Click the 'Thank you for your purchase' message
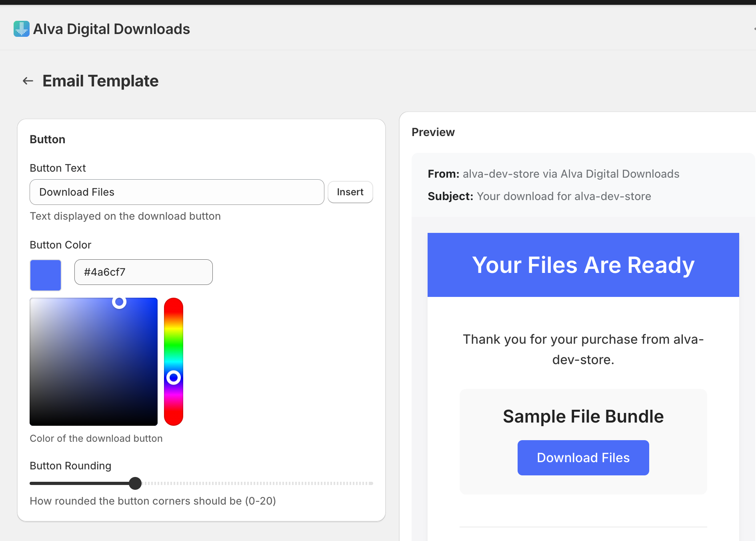The width and height of the screenshot is (756, 541). point(583,349)
